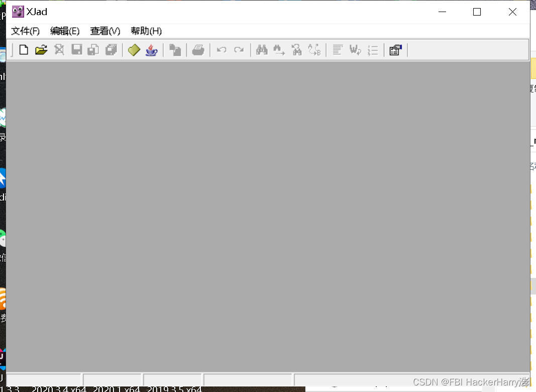
Task: Click the save as icon
Action: [93, 50]
